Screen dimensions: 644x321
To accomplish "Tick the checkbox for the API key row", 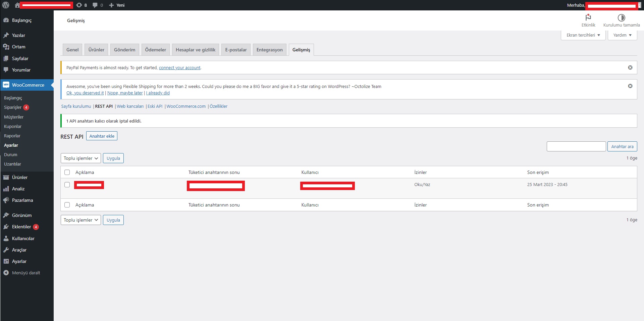I will [x=67, y=185].
